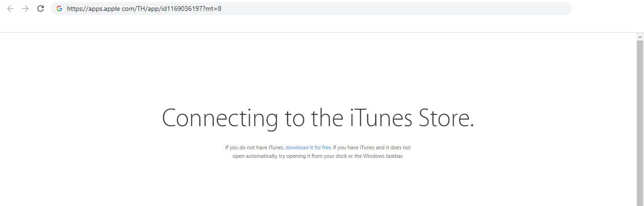Click the Google icon in address bar

[59, 9]
